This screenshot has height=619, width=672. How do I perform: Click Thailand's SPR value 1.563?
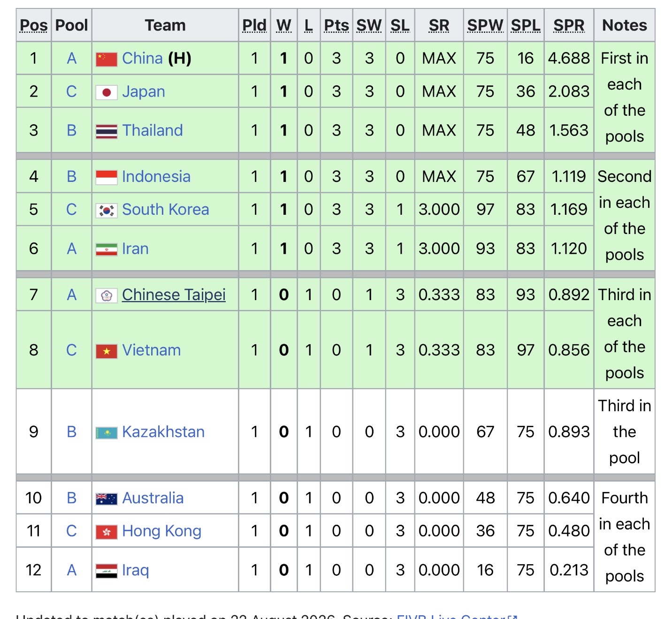[x=569, y=130]
